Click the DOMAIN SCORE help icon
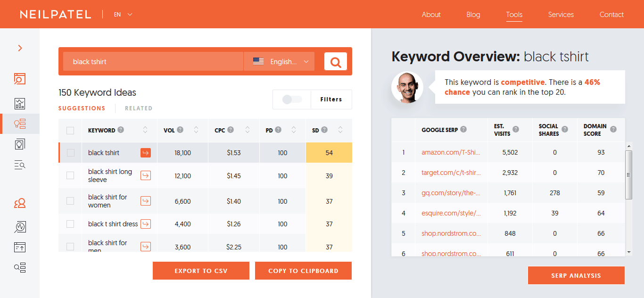The height and width of the screenshot is (298, 644). [x=613, y=129]
